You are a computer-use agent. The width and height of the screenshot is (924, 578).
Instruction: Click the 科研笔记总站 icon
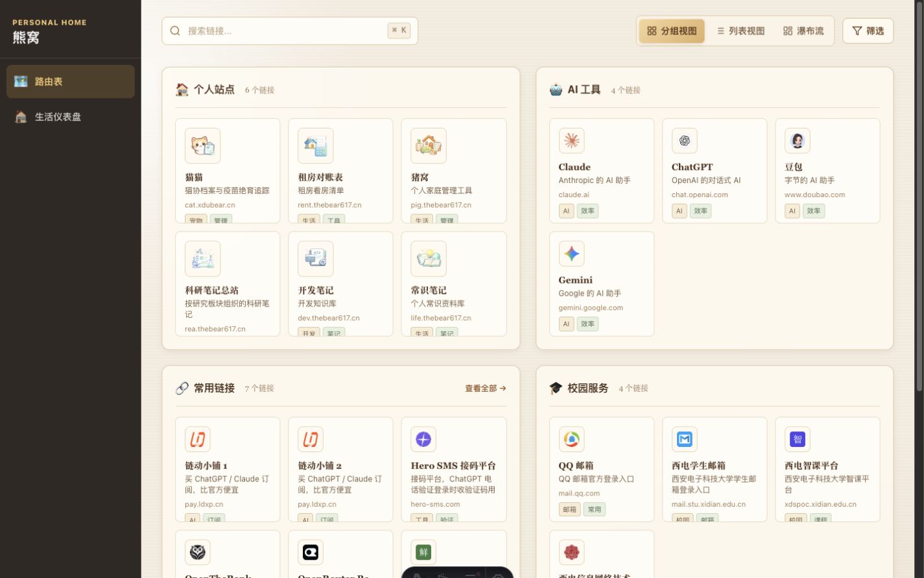point(202,259)
